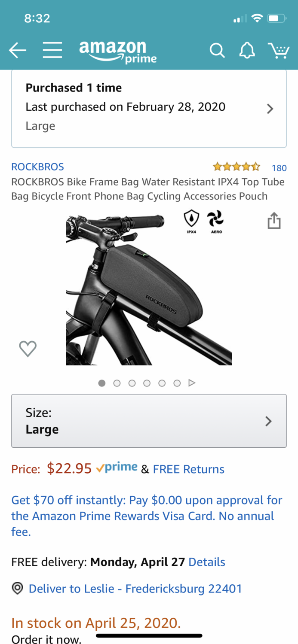
Task: Play product video carousel indicator
Action: point(192,383)
